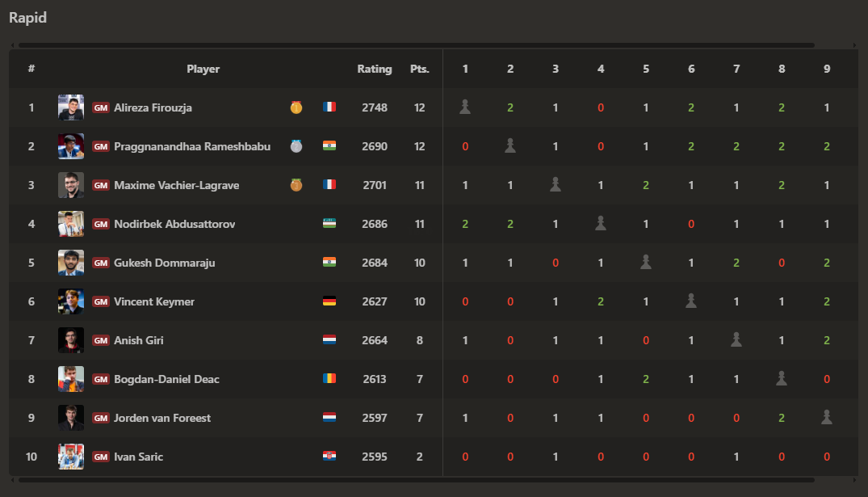Viewport: 868px width, 497px height.
Task: Click Maxime Vachier-Lagrave's bronze medal icon
Action: [x=296, y=185]
